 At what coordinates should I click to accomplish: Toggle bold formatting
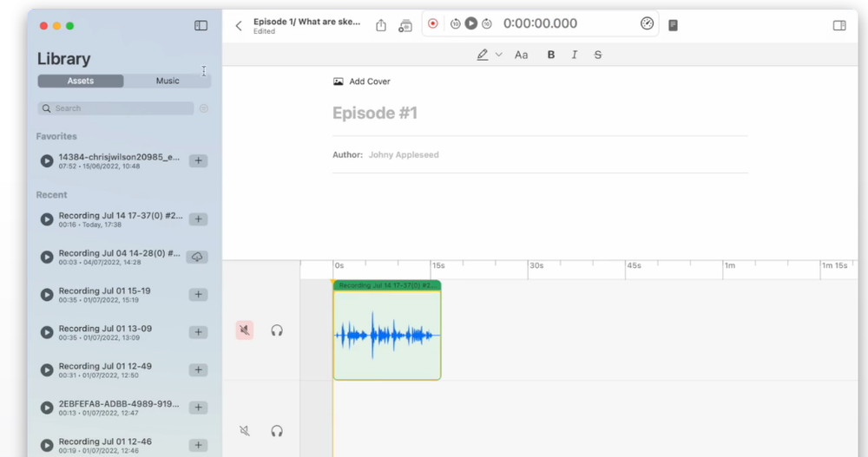point(551,55)
